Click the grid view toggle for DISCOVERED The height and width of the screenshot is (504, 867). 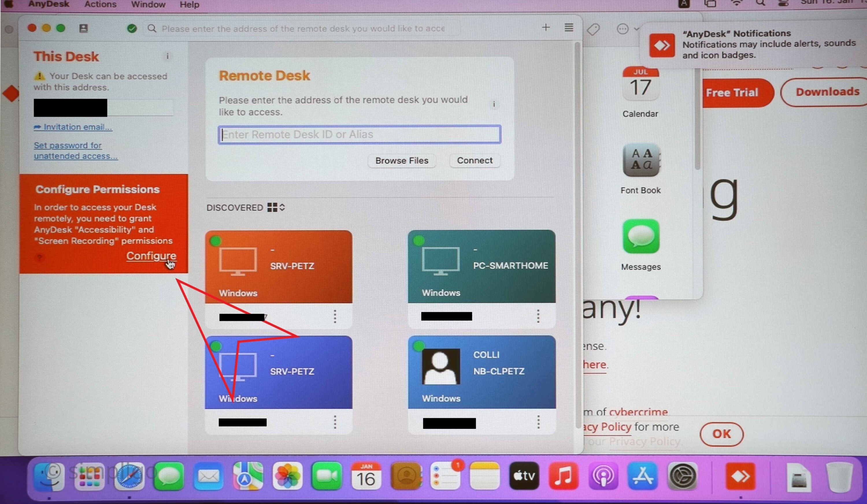[x=272, y=208]
